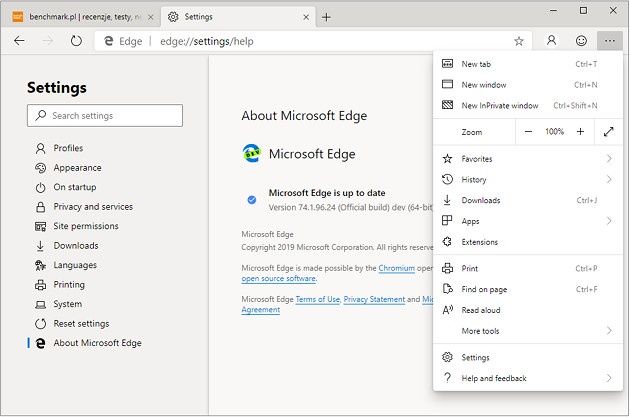The image size is (630, 417).
Task: Focus the Search settings box
Action: pos(105,116)
